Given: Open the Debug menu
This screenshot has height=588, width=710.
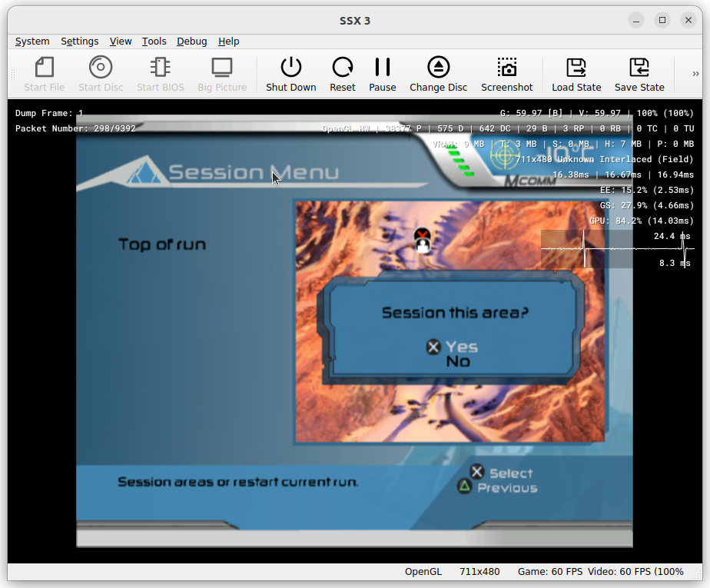Looking at the screenshot, I should [191, 41].
